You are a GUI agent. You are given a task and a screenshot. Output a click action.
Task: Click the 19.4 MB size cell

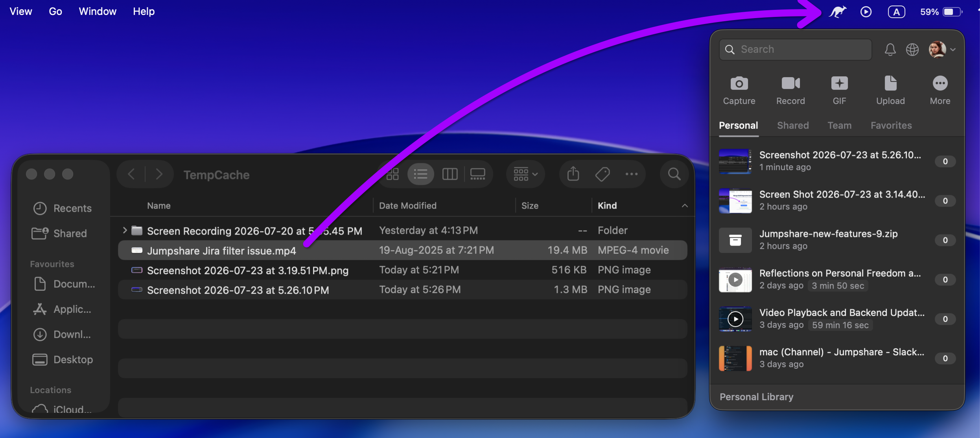[567, 250]
